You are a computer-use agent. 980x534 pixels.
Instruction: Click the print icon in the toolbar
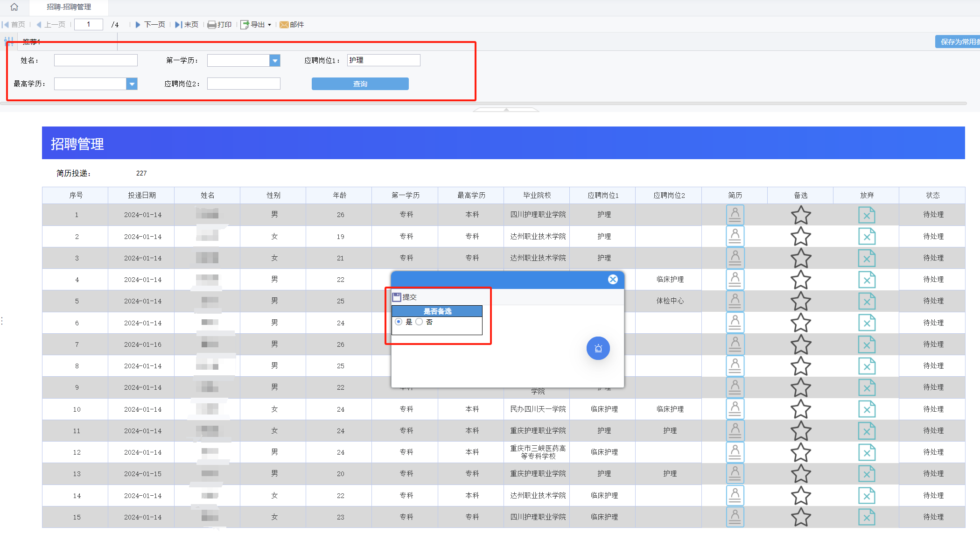pos(212,25)
